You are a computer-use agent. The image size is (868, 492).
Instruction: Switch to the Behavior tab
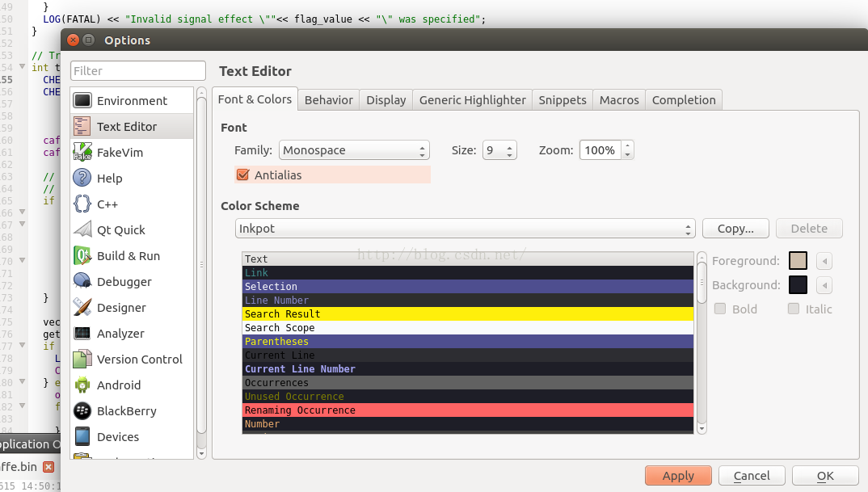point(328,100)
